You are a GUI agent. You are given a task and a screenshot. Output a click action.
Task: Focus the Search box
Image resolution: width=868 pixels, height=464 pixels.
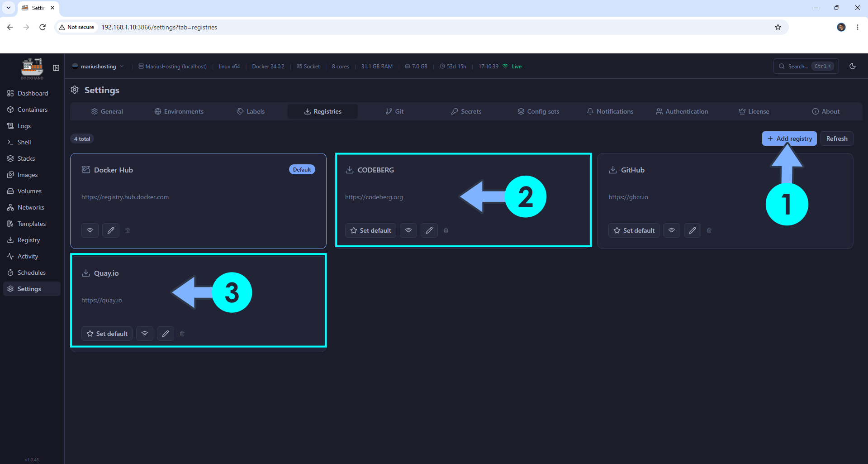click(x=806, y=66)
